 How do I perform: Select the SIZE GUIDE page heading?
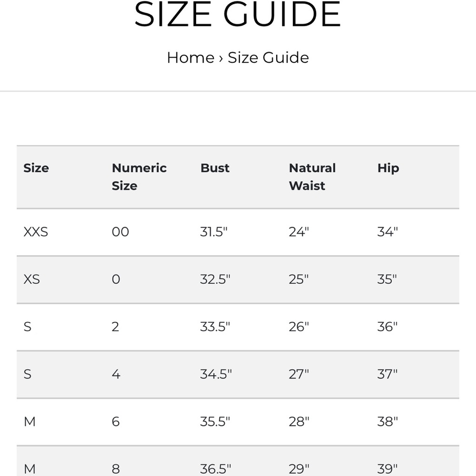pos(238,15)
